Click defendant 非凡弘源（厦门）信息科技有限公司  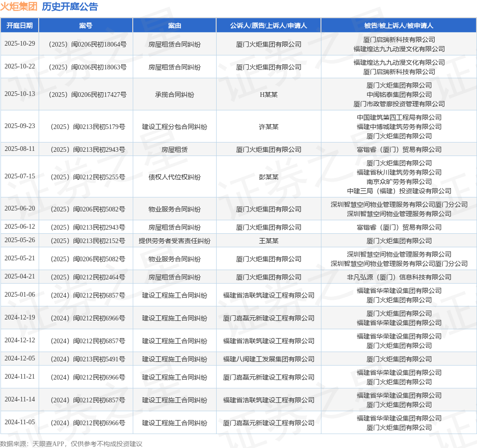point(399,278)
